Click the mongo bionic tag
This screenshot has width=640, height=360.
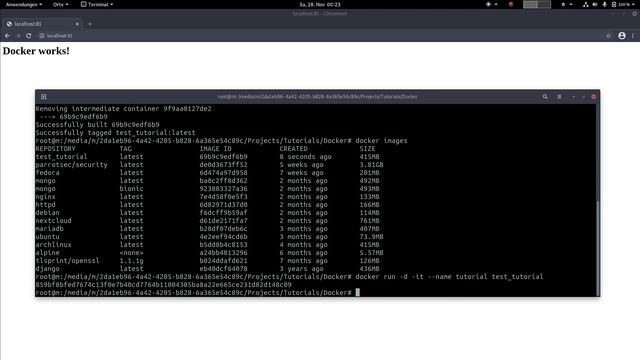tap(131, 189)
